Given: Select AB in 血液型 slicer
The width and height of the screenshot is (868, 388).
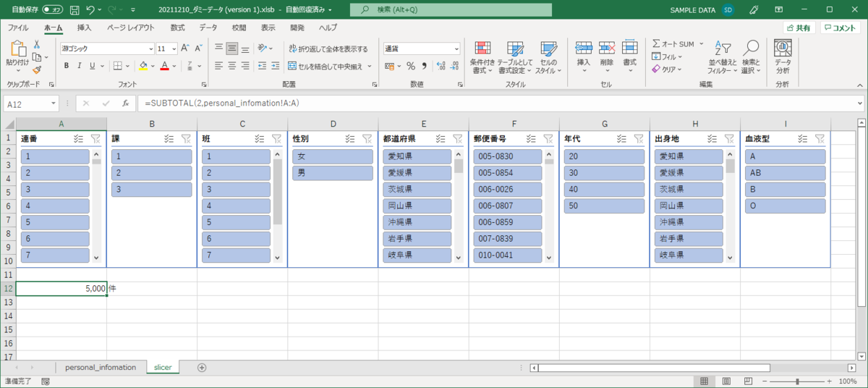Looking at the screenshot, I should click(785, 173).
